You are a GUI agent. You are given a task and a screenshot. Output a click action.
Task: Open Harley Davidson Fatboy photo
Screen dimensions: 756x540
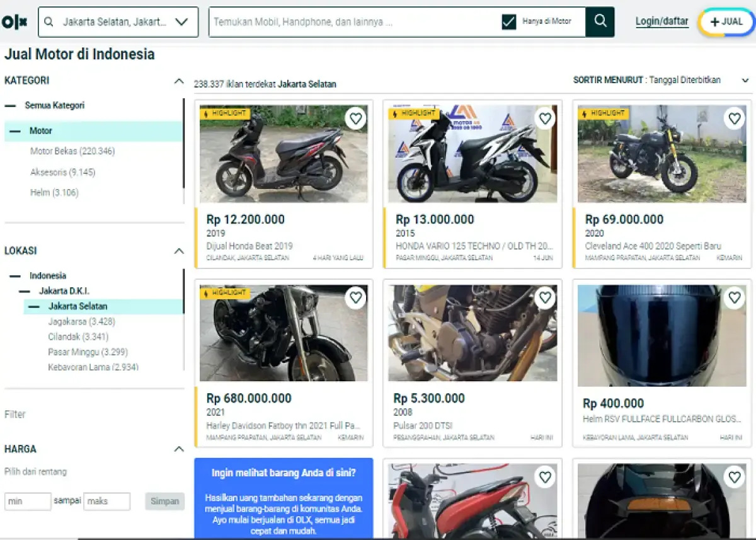(x=283, y=333)
